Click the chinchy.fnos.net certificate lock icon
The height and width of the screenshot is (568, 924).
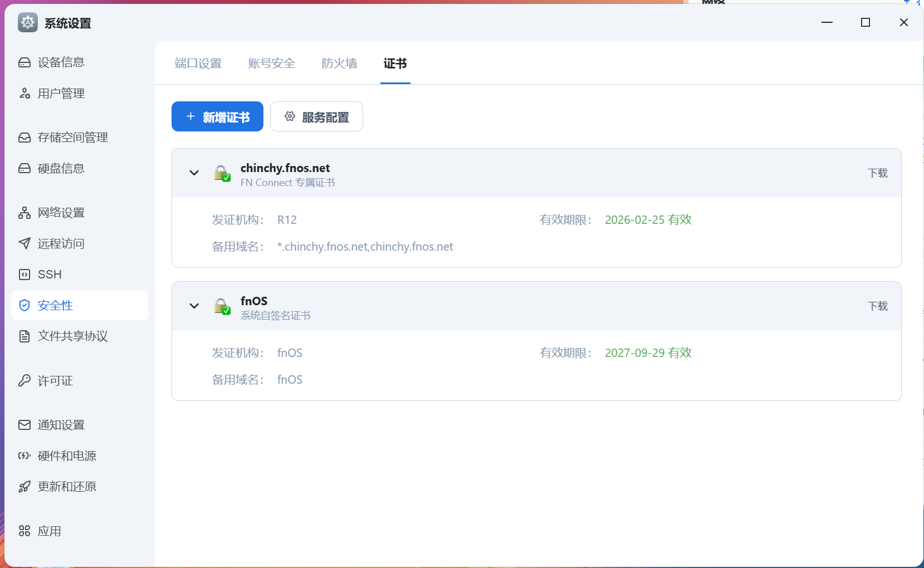click(222, 173)
